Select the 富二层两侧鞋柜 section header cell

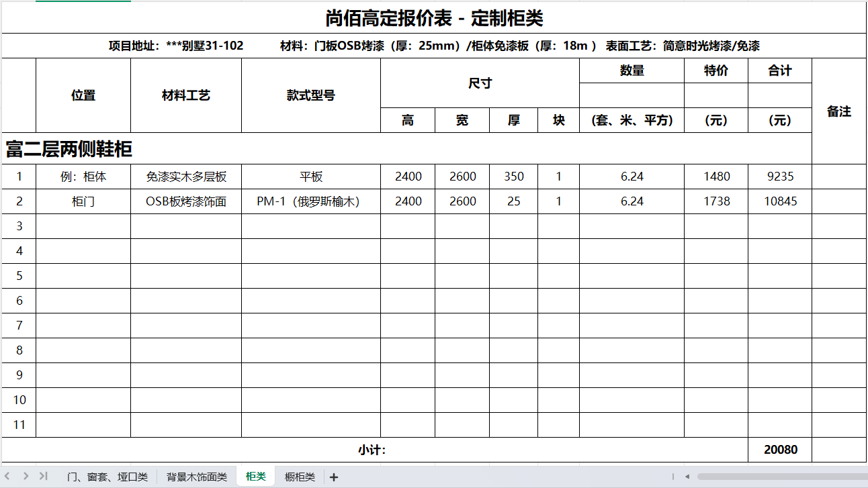click(70, 149)
